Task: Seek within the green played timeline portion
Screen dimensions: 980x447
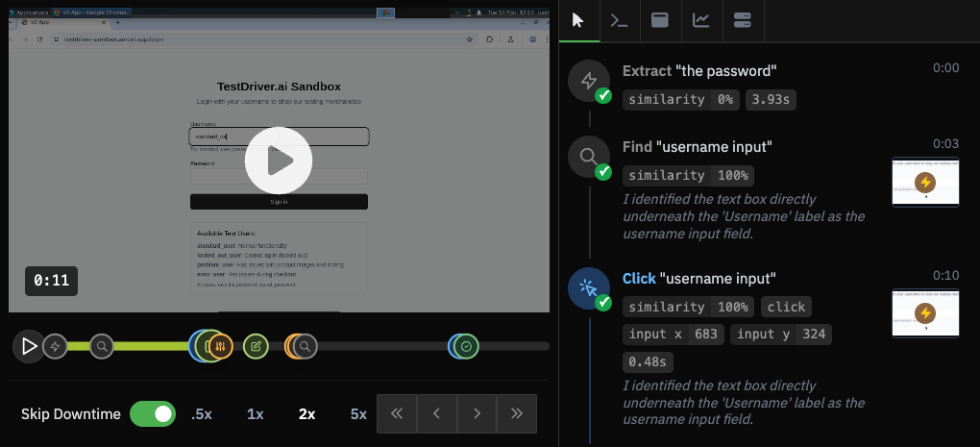Action: [x=150, y=346]
